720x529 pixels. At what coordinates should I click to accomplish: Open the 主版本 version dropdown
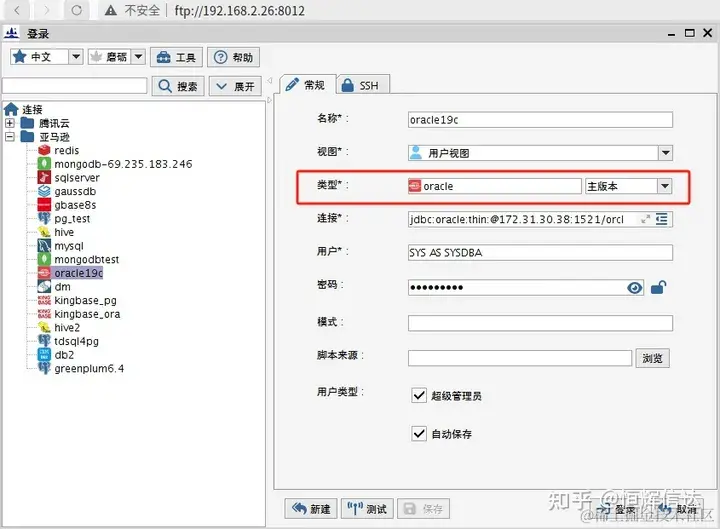(664, 186)
